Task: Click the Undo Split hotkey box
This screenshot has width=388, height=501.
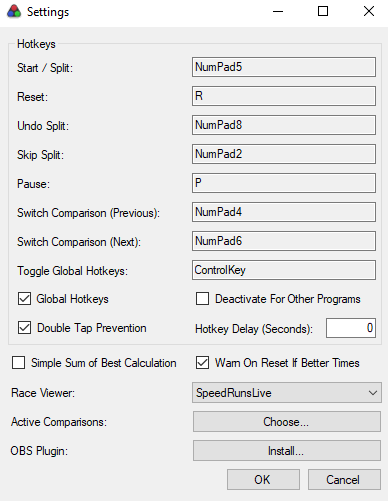Action: point(284,125)
